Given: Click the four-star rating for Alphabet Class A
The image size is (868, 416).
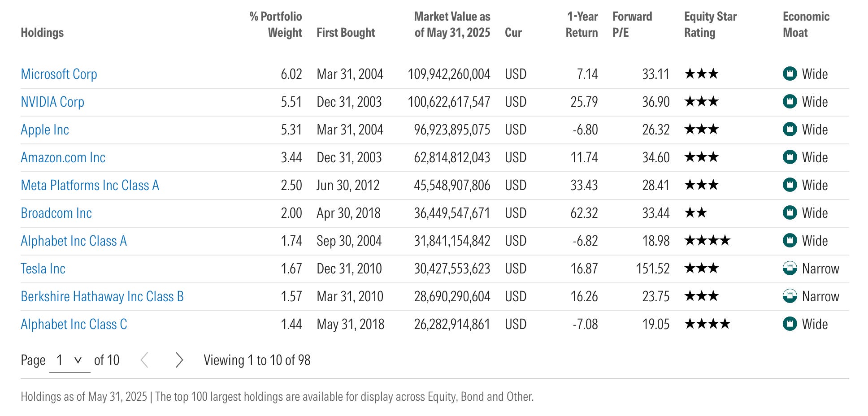Looking at the screenshot, I should (707, 241).
